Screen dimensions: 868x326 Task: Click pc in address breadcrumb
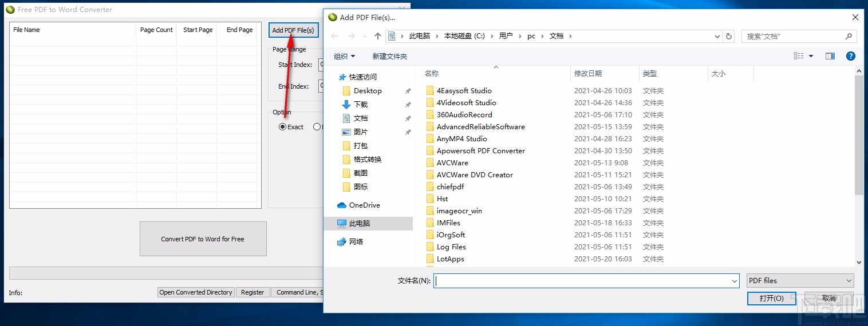[531, 36]
